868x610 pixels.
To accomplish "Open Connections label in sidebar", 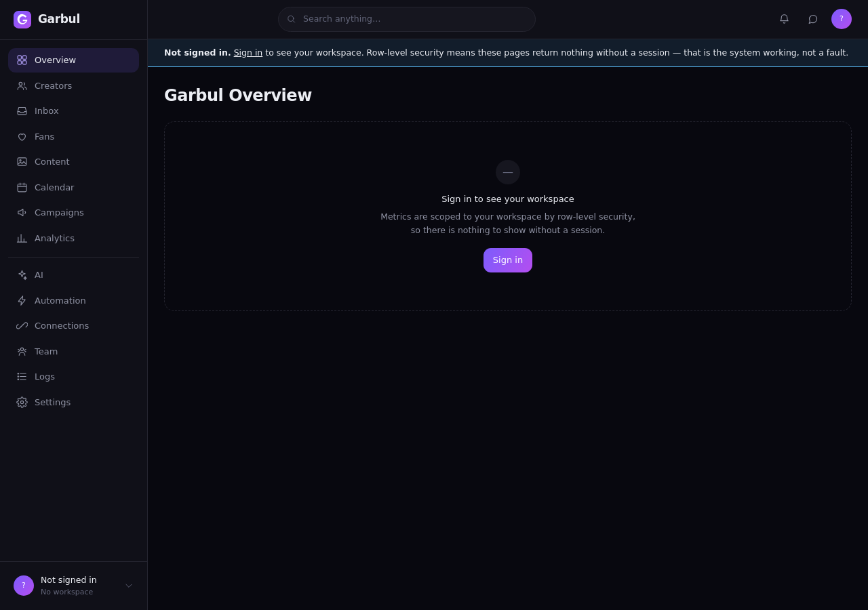I will (62, 326).
